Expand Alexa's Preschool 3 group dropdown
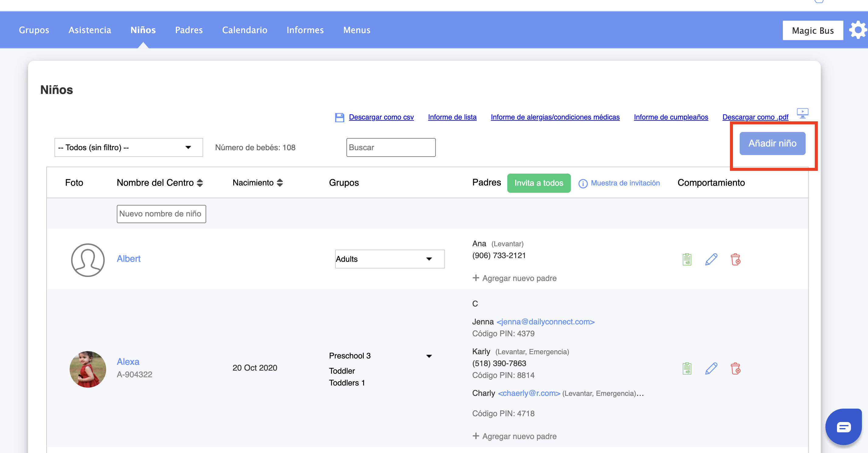868x453 pixels. [x=429, y=356]
